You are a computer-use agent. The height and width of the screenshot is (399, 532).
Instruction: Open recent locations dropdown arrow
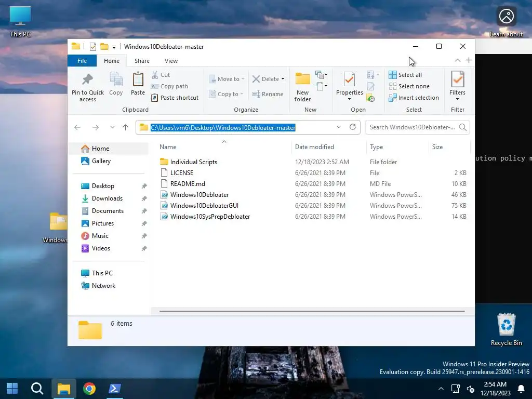pos(112,127)
